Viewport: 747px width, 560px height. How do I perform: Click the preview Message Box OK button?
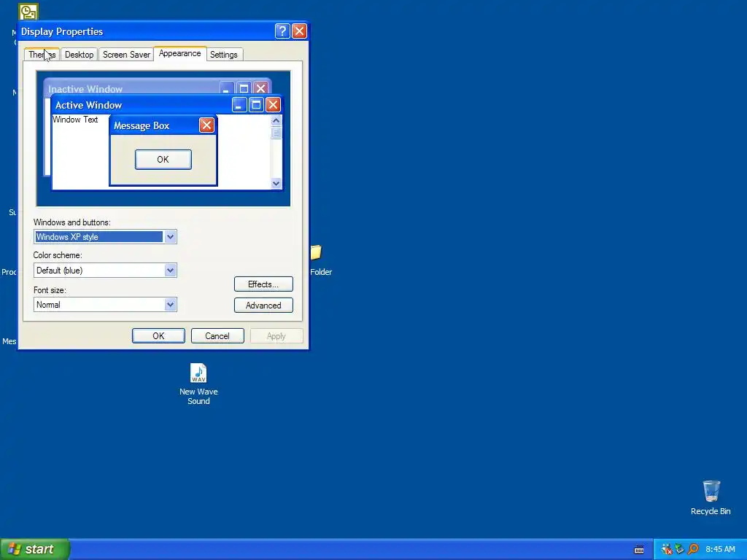coord(163,160)
